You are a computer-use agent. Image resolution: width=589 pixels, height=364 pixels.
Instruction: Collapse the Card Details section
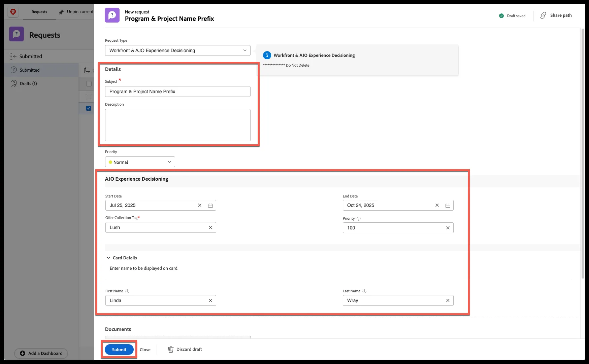pyautogui.click(x=108, y=258)
